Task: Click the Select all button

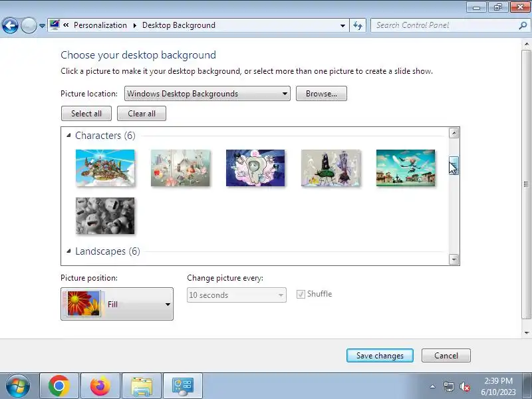Action: [86, 114]
